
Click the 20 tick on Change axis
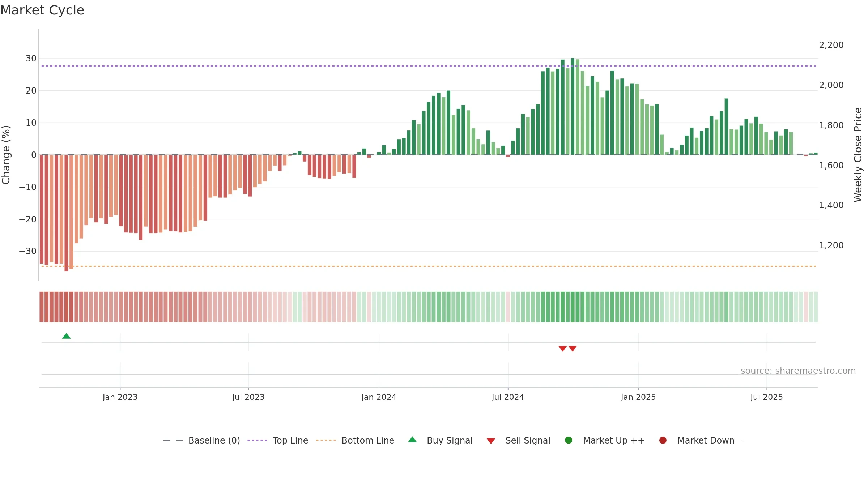[x=31, y=91]
